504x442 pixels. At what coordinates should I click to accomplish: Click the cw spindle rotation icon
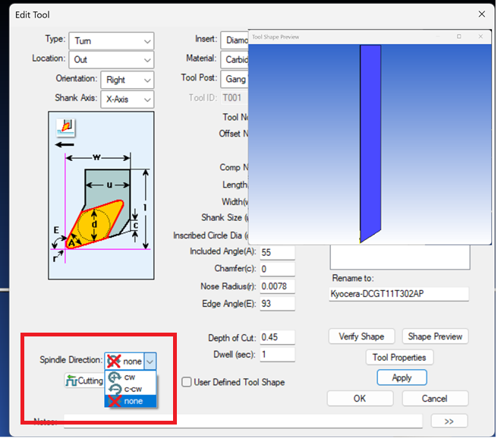[115, 377]
